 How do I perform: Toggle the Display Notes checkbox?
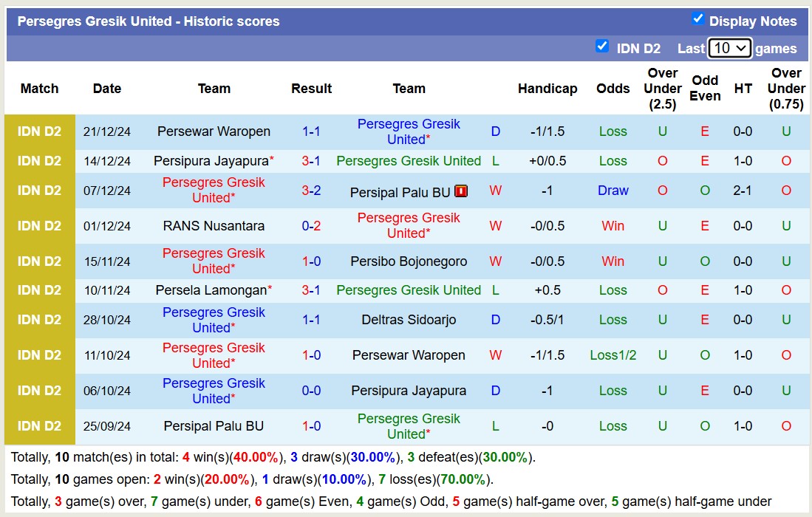click(697, 19)
